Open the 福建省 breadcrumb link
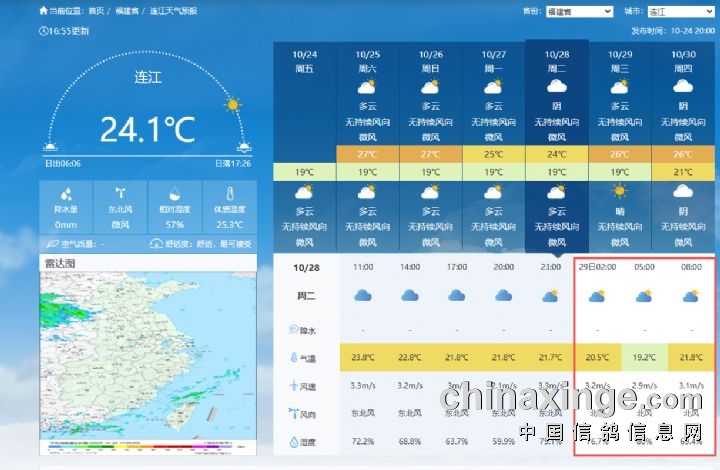 (x=128, y=11)
